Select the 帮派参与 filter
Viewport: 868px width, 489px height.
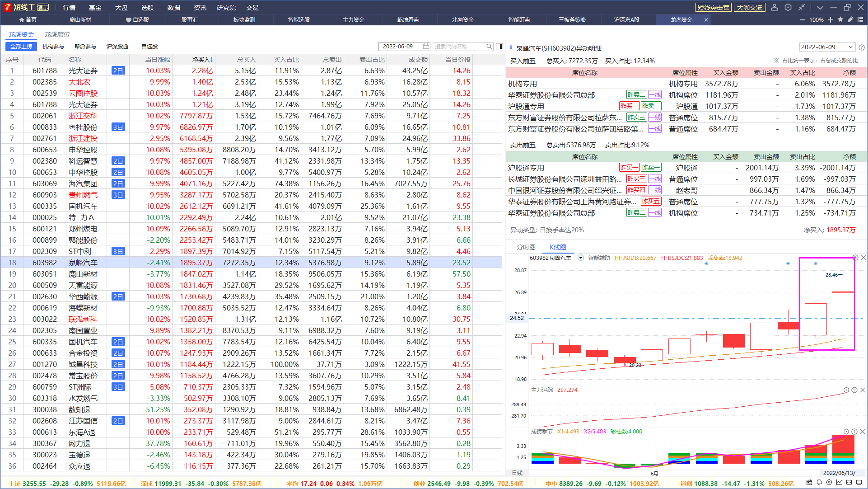pyautogui.click(x=85, y=47)
